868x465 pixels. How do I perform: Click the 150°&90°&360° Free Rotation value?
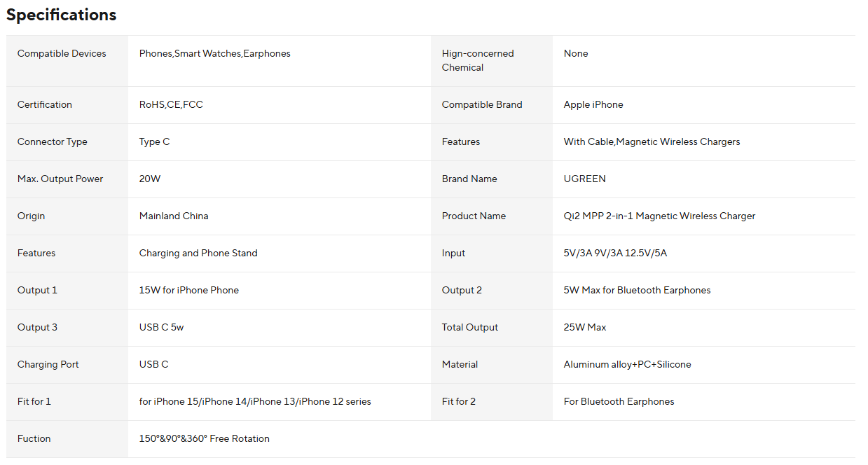(x=205, y=438)
